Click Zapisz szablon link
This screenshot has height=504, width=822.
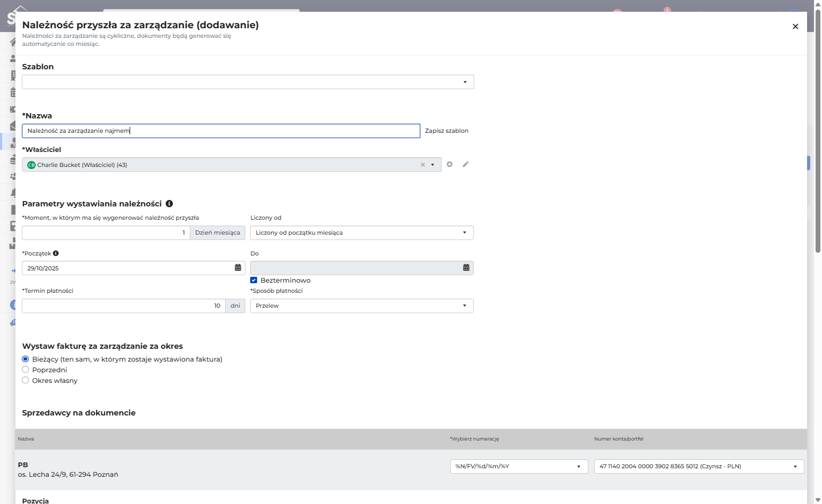pyautogui.click(x=446, y=131)
